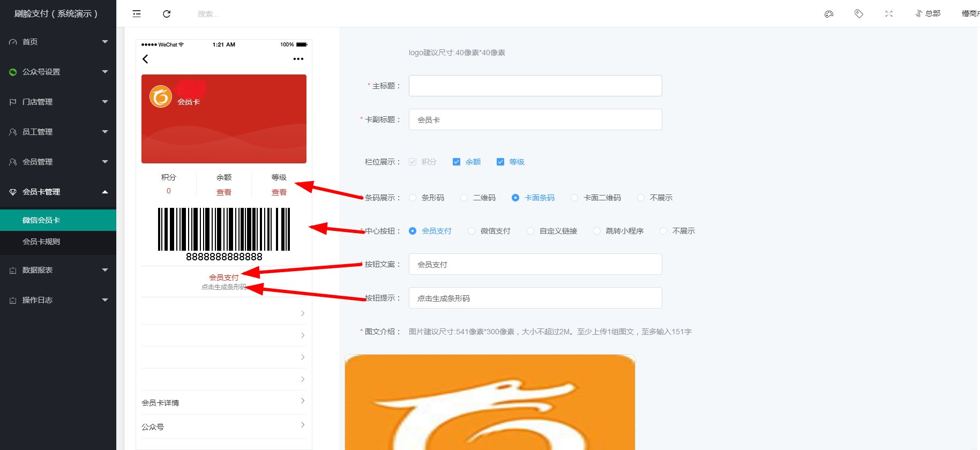This screenshot has height=450, width=980.
Task: Select 不展示 in the 条码展示 row
Action: click(641, 198)
